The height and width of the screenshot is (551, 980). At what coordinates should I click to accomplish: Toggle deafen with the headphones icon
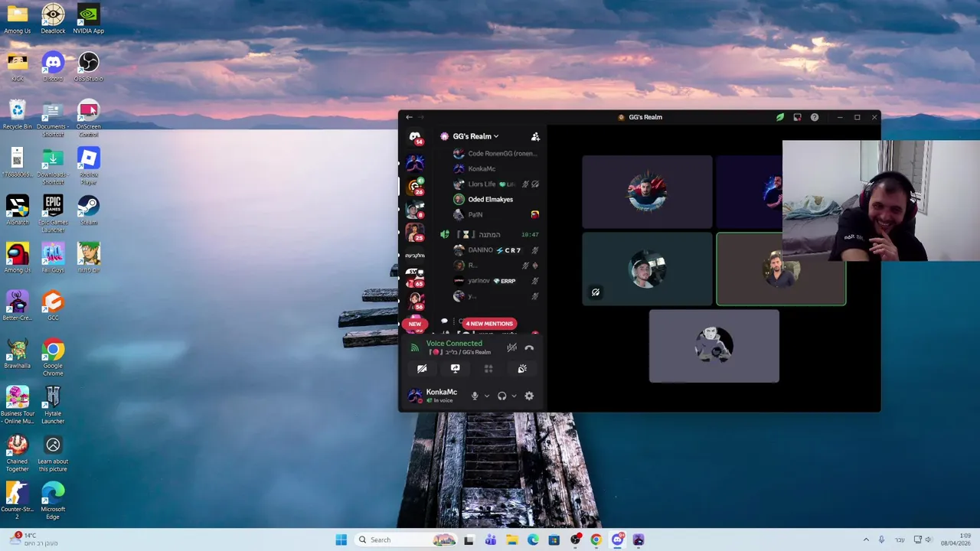501,396
